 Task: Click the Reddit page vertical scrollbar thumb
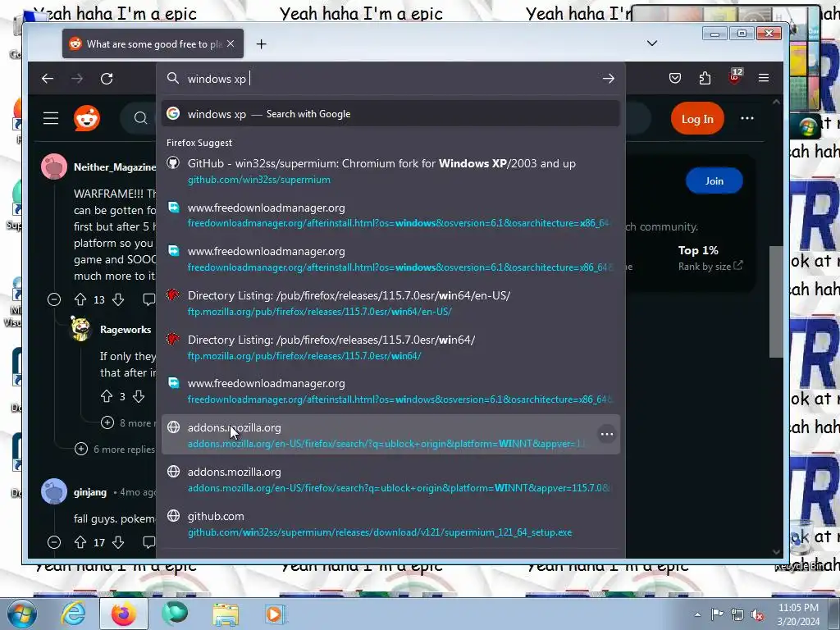pyautogui.click(x=776, y=302)
